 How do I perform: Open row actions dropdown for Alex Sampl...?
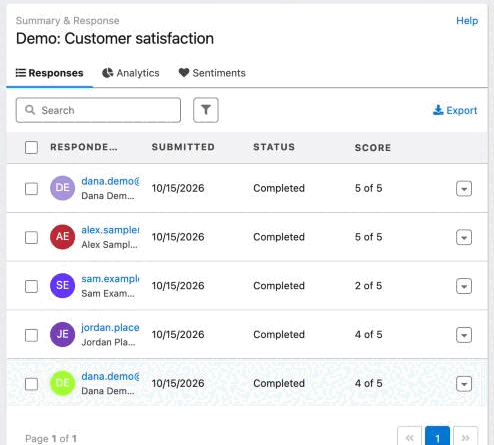tap(464, 237)
